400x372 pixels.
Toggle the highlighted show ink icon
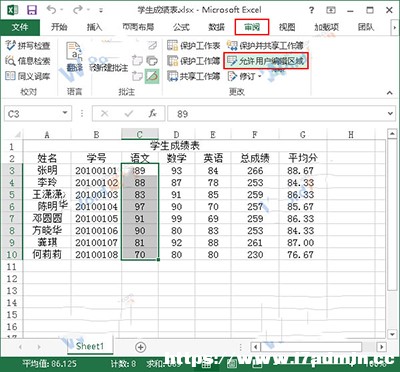tap(152, 76)
